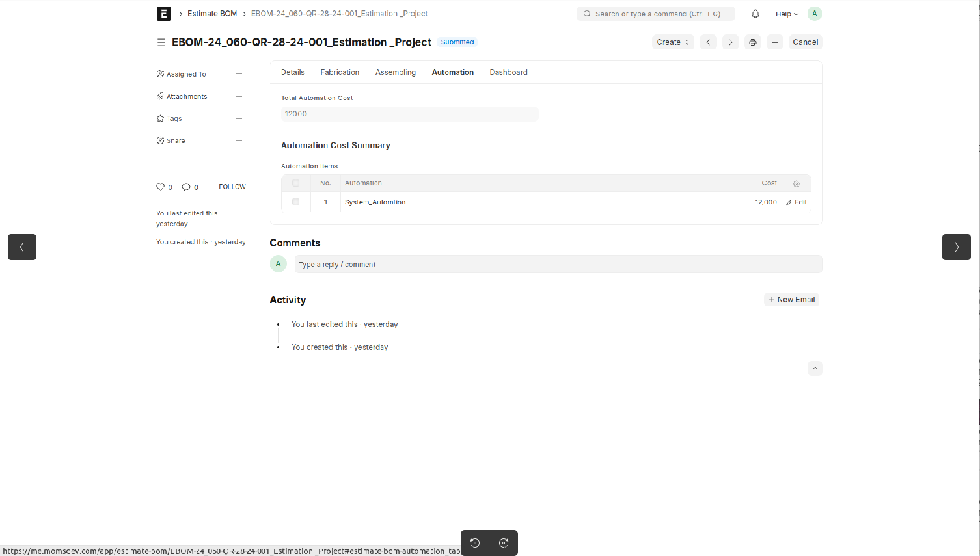Open the three-dots more options menu
This screenshot has width=980, height=556.
pyautogui.click(x=775, y=42)
